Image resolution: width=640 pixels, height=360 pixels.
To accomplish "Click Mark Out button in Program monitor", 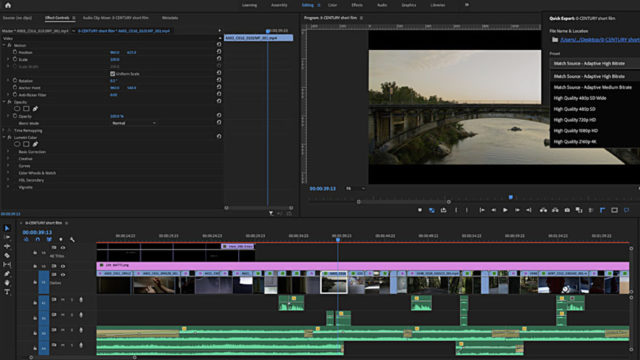I will (467, 210).
